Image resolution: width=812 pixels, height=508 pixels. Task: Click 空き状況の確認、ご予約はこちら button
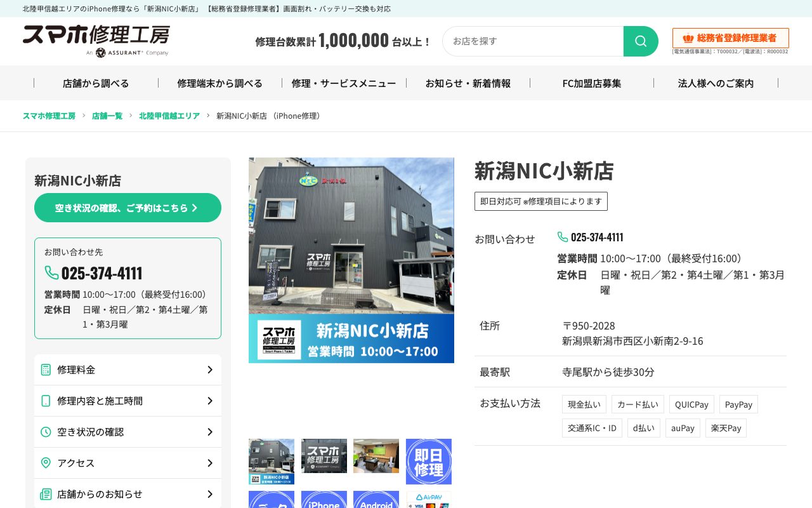(x=128, y=208)
